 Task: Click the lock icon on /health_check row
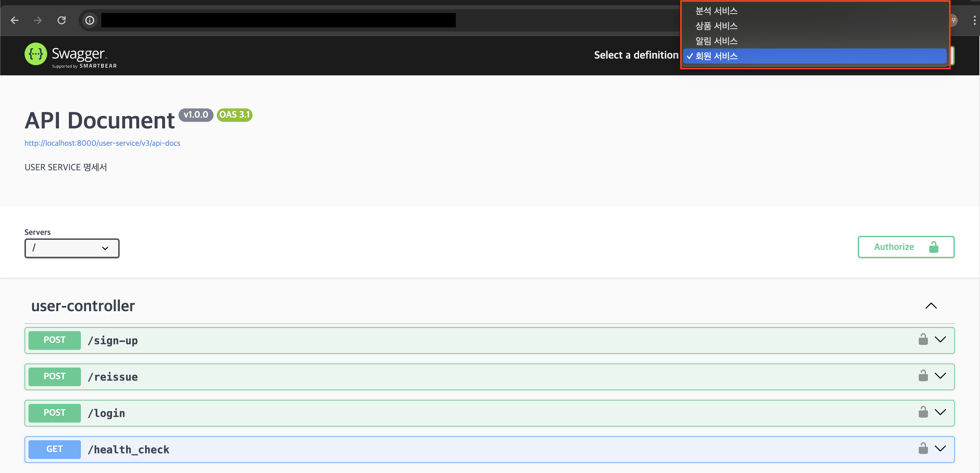tap(923, 448)
